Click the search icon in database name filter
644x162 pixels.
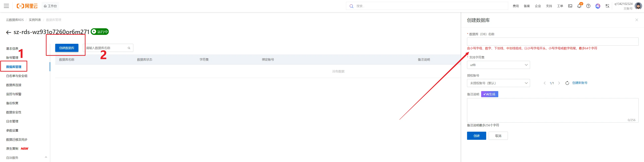click(x=129, y=48)
